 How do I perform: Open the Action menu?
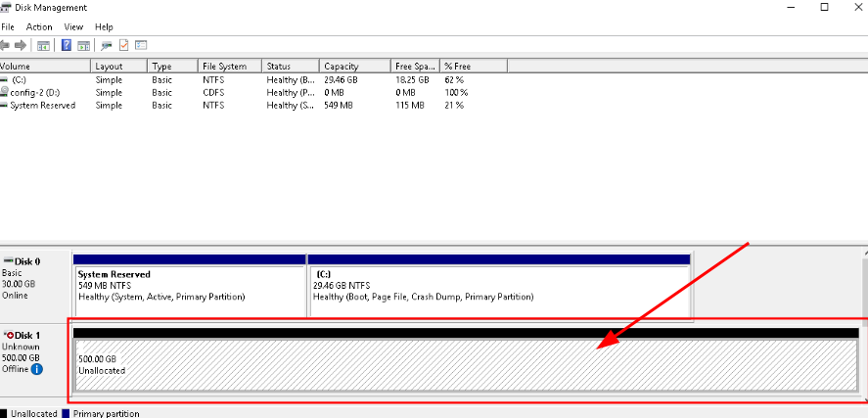(39, 26)
